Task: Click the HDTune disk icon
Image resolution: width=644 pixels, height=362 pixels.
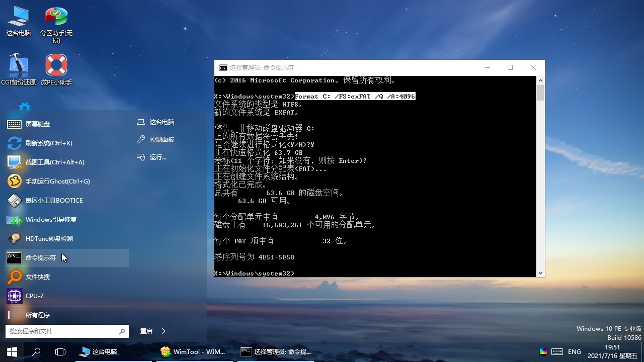Action: tap(14, 238)
